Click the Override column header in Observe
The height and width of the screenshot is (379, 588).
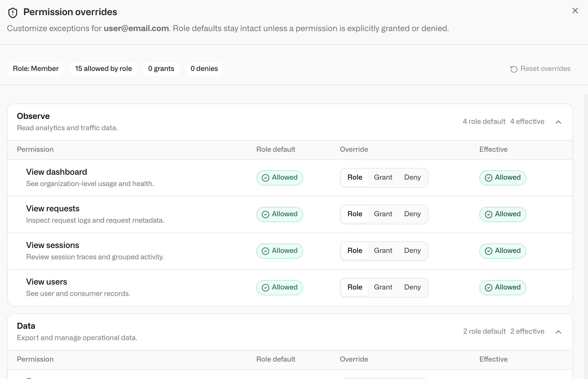(354, 149)
